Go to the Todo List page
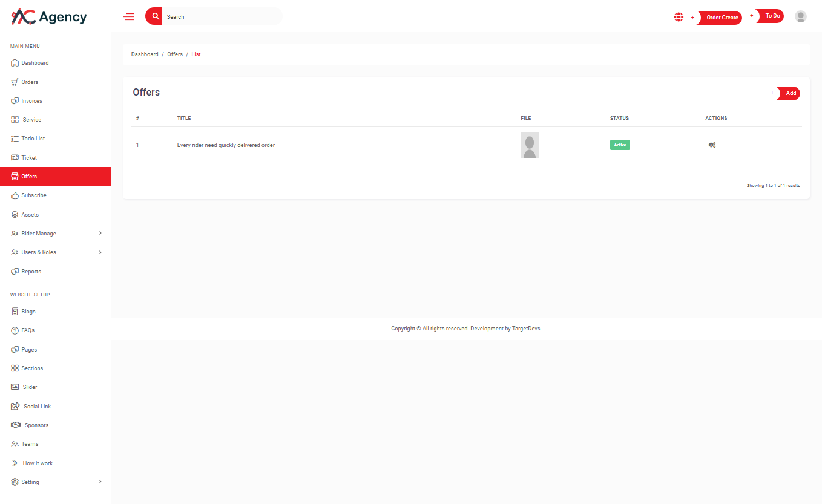822x504 pixels. click(x=33, y=139)
